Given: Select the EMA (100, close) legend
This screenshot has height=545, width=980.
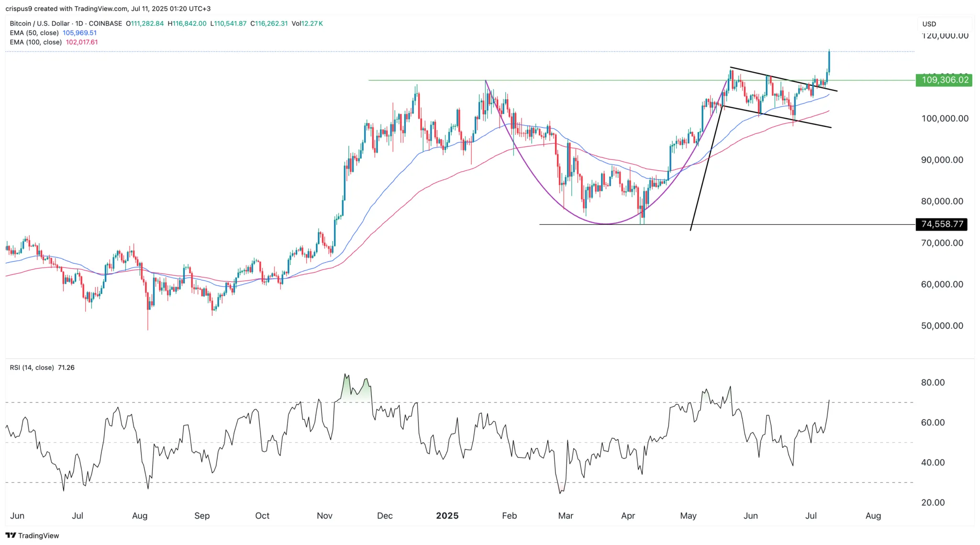Looking at the screenshot, I should pos(35,42).
